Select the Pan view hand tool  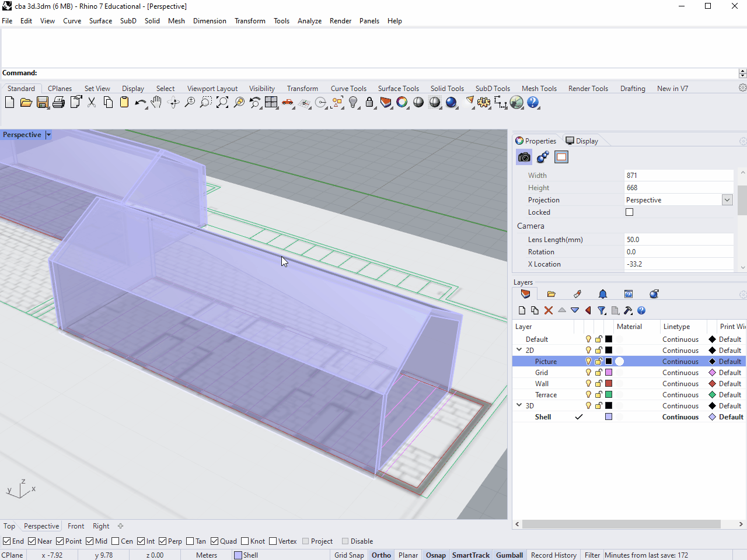coord(156,103)
